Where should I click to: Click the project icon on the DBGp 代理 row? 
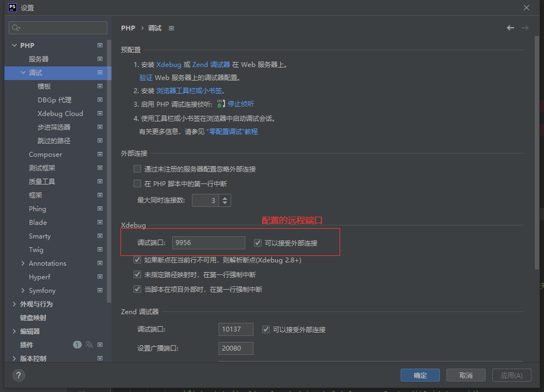click(100, 100)
